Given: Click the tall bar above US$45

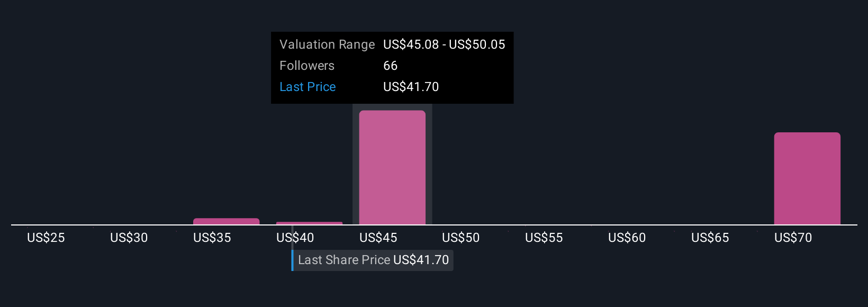Looking at the screenshot, I should tap(392, 167).
